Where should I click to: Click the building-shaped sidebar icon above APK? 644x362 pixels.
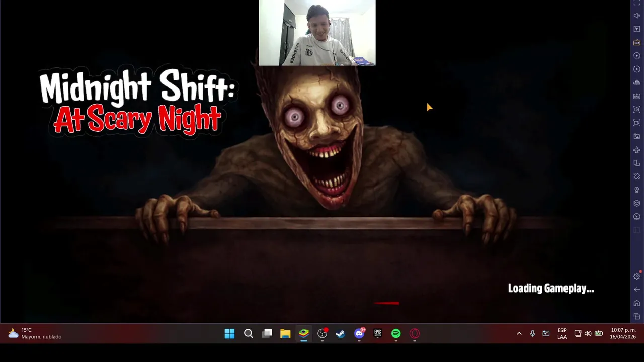pos(636,82)
